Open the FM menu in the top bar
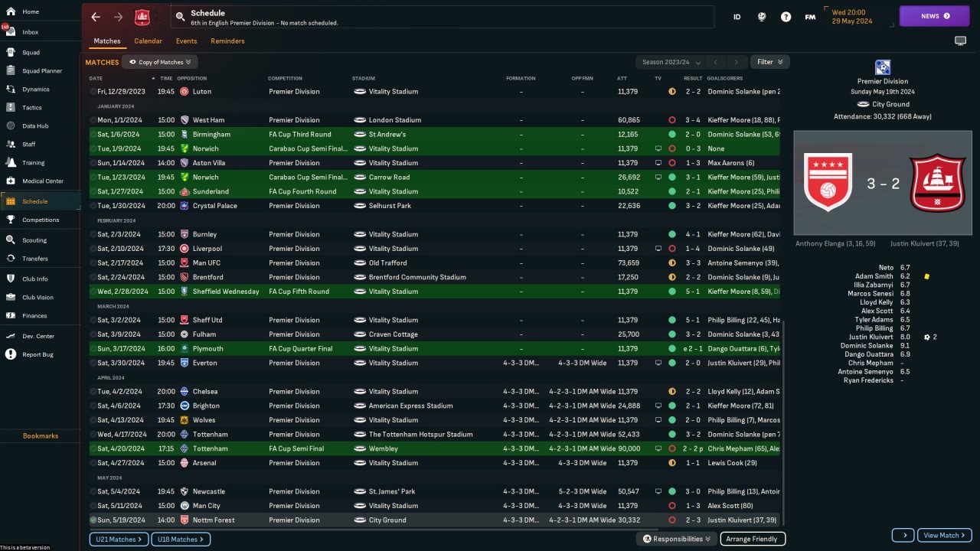 (810, 17)
